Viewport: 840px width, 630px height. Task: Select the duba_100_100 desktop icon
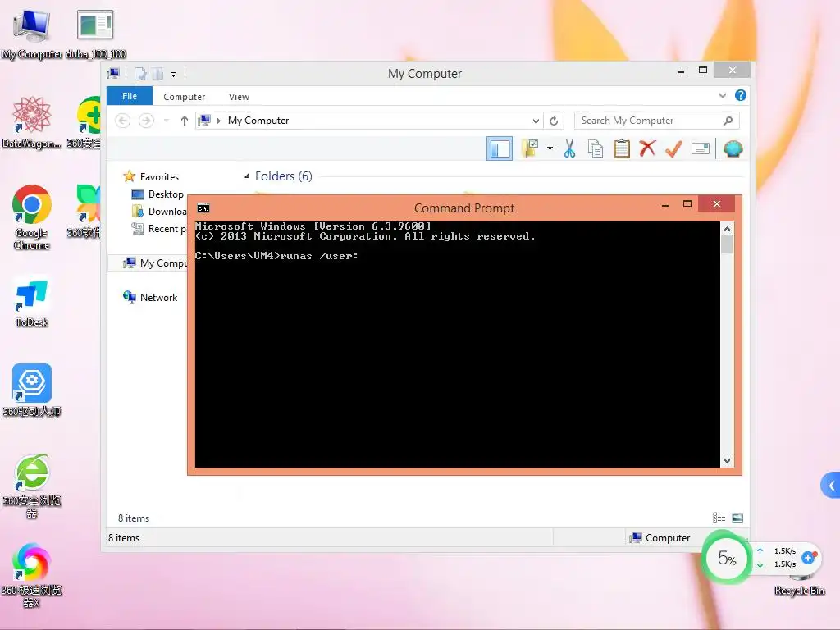(x=95, y=34)
